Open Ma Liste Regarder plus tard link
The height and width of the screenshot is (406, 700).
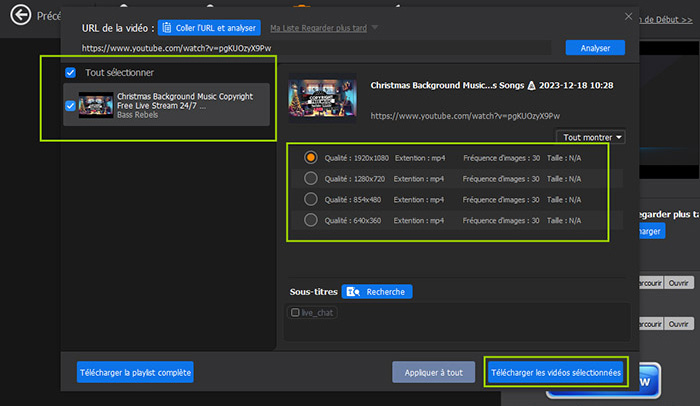pos(318,28)
